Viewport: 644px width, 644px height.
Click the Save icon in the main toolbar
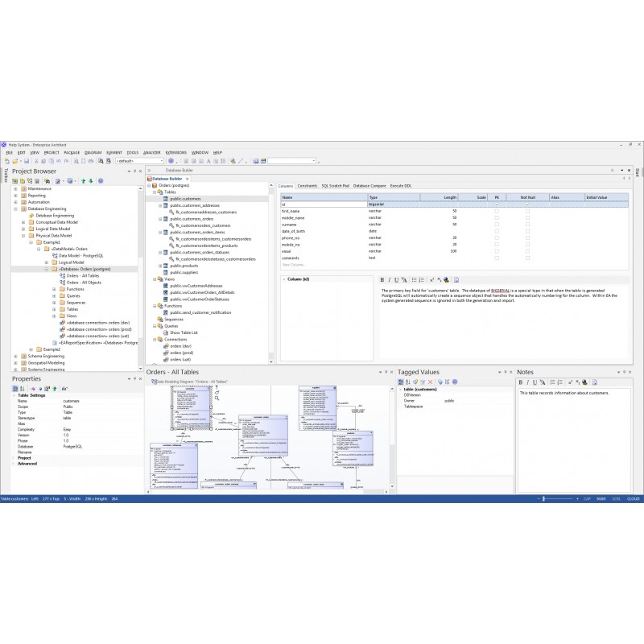(27, 161)
